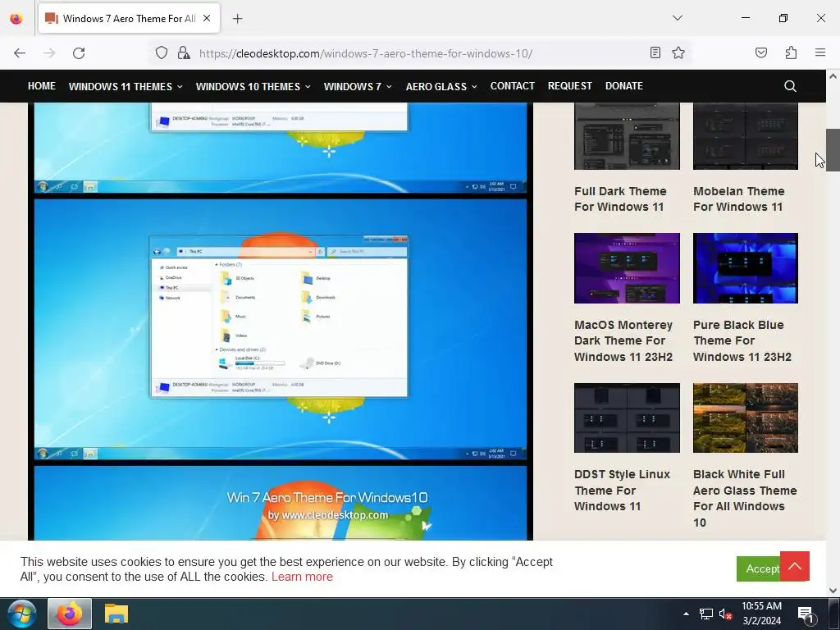This screenshot has height=630, width=840.
Task: Jump back to top red arrow button
Action: [794, 566]
